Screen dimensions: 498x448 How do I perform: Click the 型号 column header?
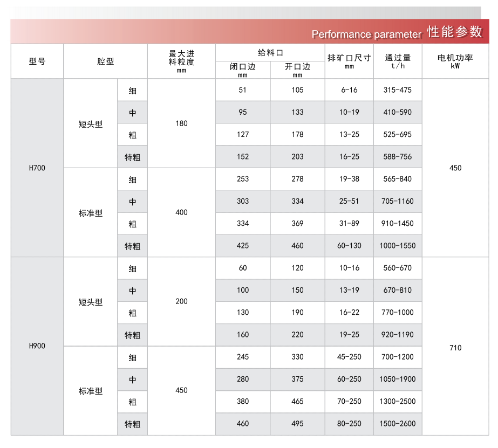click(x=37, y=61)
